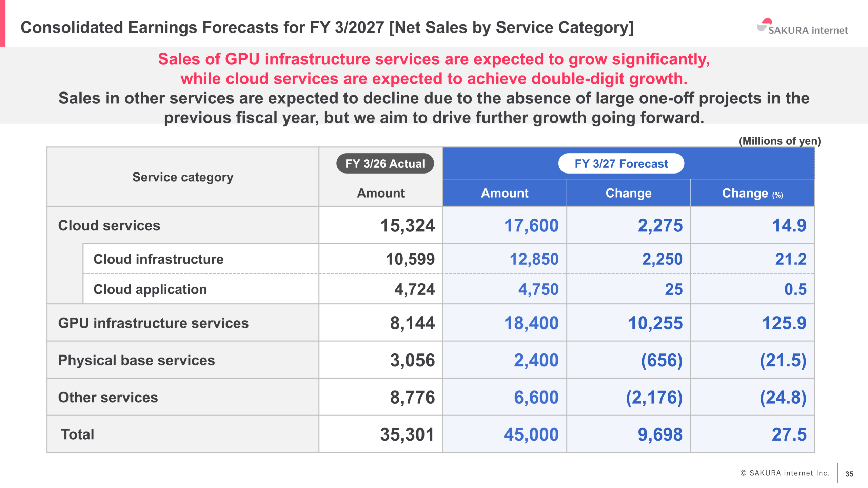
Task: Click the Service category header
Action: [183, 177]
